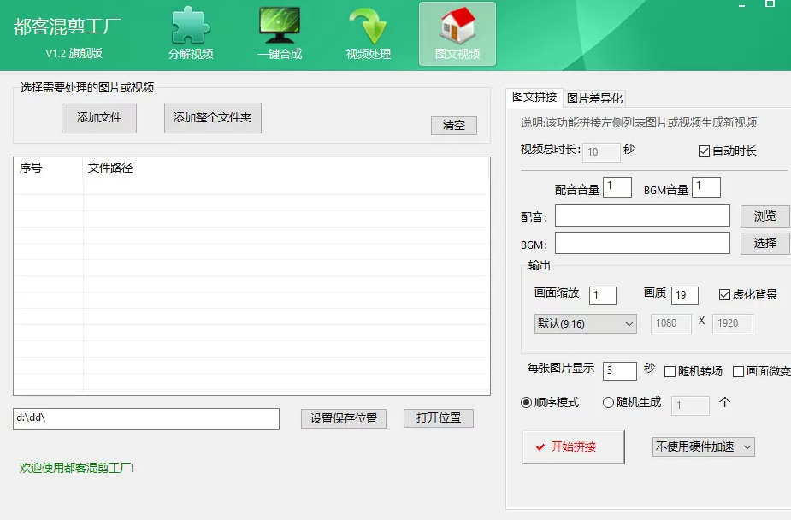
Task: Toggle the 虚化背景 checkbox
Action: (747, 294)
